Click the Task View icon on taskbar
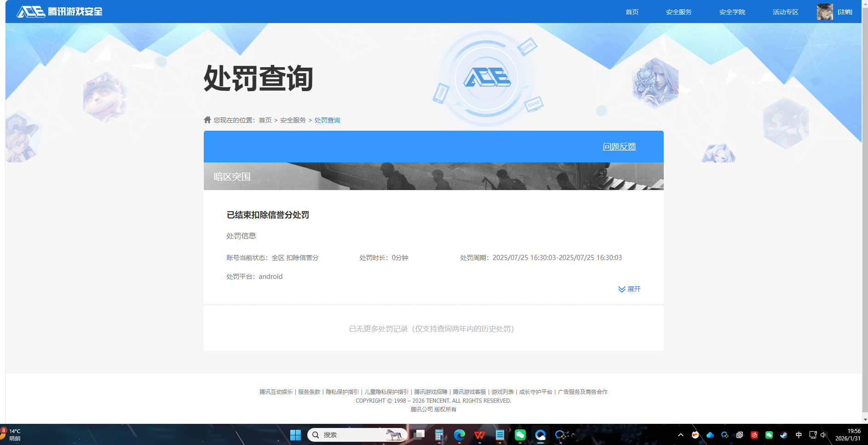This screenshot has width=868, height=445. [x=419, y=434]
